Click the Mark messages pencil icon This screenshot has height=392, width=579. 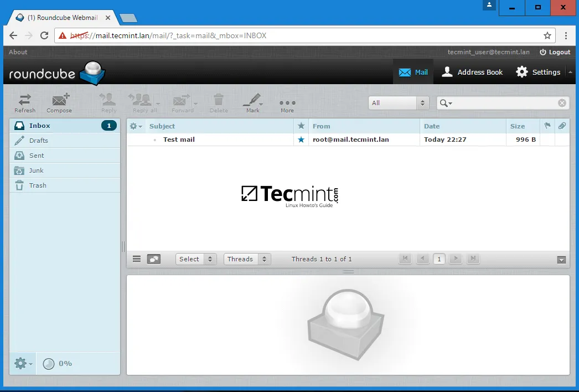click(x=252, y=102)
